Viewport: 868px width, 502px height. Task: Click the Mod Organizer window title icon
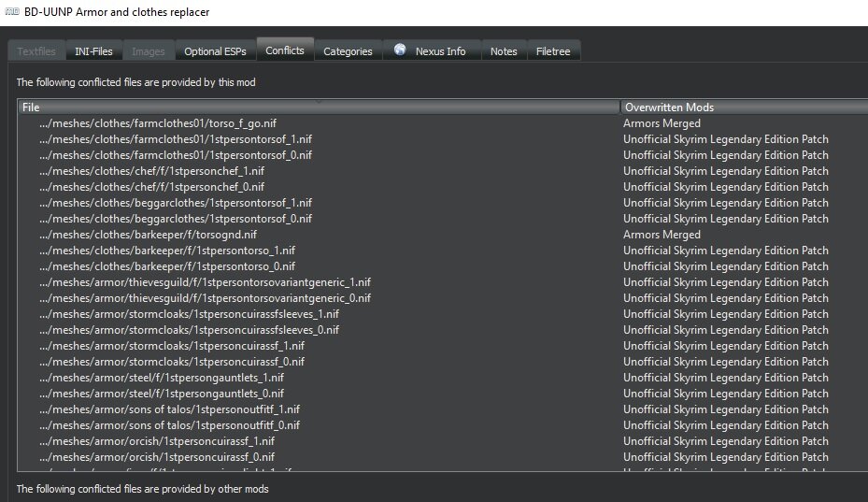(11, 11)
